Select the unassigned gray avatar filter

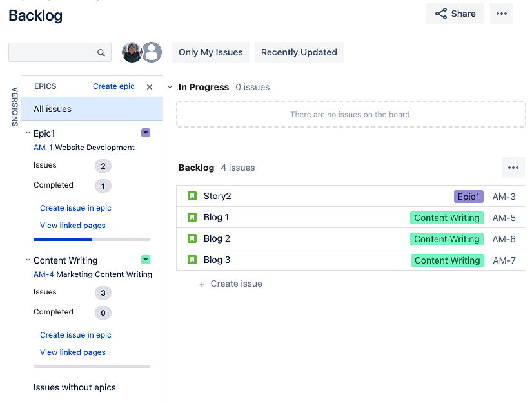[152, 52]
